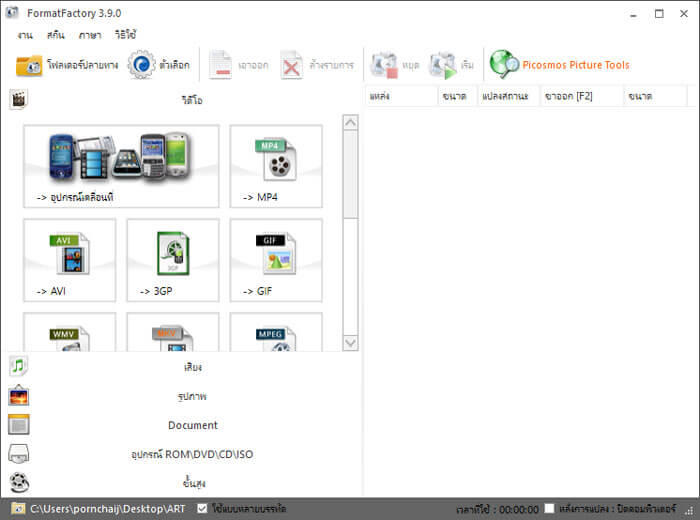This screenshot has width=700, height=520.
Task: Click the options text label button
Action: pos(175,65)
